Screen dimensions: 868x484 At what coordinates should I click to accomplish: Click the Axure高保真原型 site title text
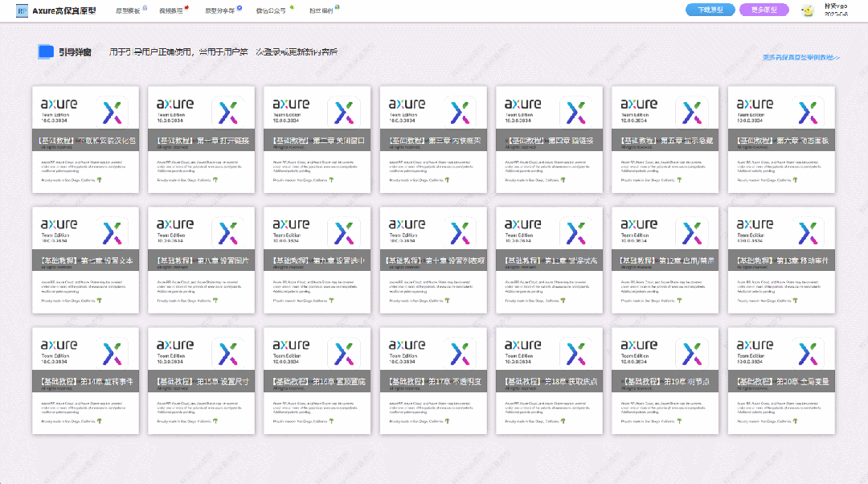click(64, 10)
